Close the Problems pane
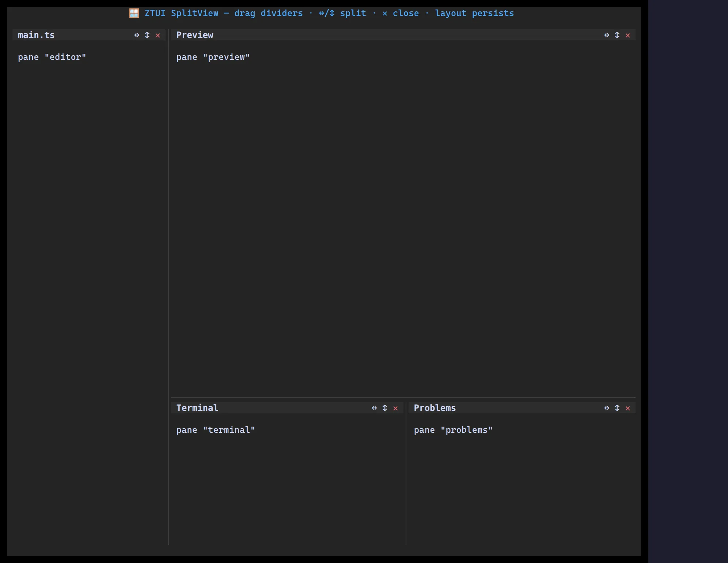728x563 pixels. (x=628, y=408)
